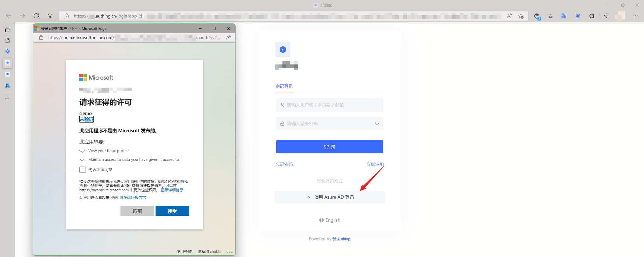Check the 代表组织同意 checkbox

[x=83, y=170]
